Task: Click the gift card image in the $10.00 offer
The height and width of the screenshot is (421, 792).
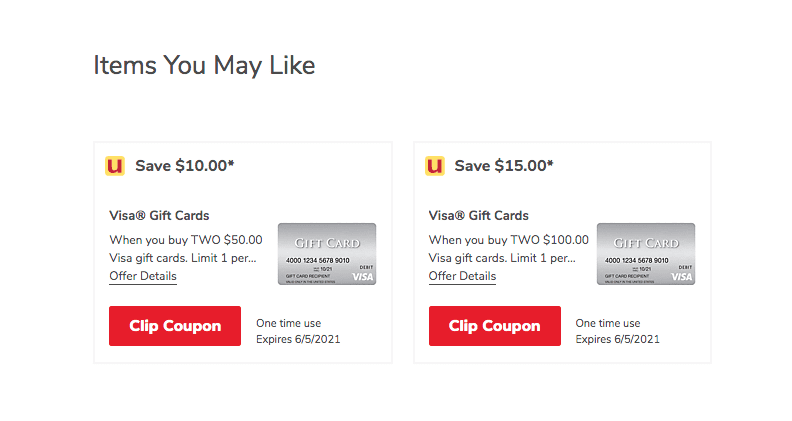Action: [x=326, y=253]
